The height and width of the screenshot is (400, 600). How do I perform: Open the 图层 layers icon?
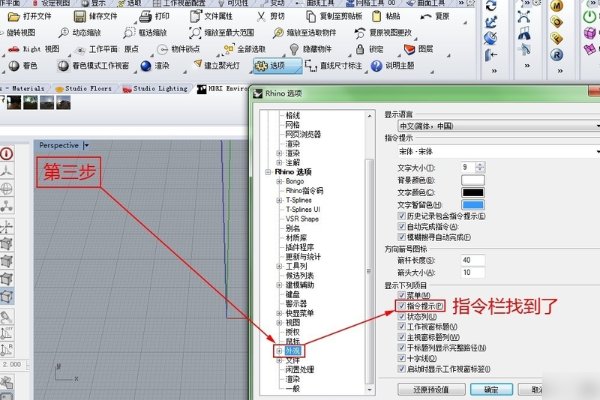tap(409, 49)
